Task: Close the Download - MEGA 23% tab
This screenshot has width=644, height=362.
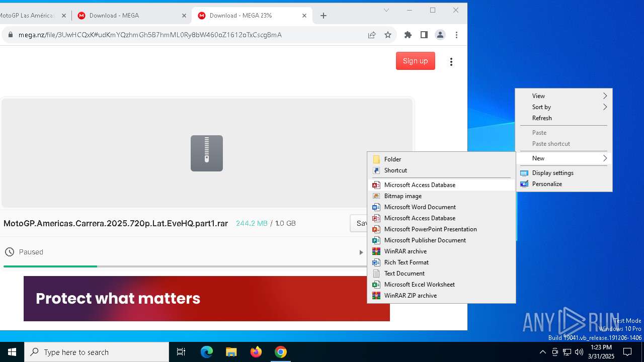Action: pyautogui.click(x=304, y=16)
